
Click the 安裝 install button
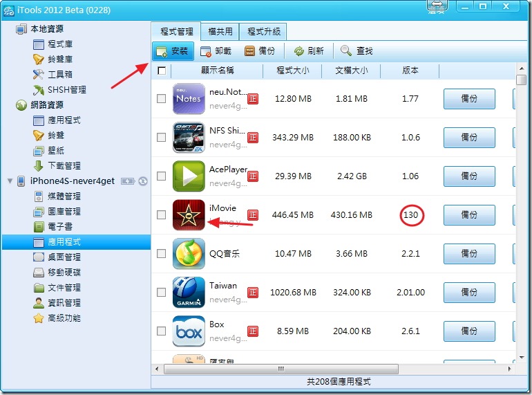pyautogui.click(x=173, y=51)
